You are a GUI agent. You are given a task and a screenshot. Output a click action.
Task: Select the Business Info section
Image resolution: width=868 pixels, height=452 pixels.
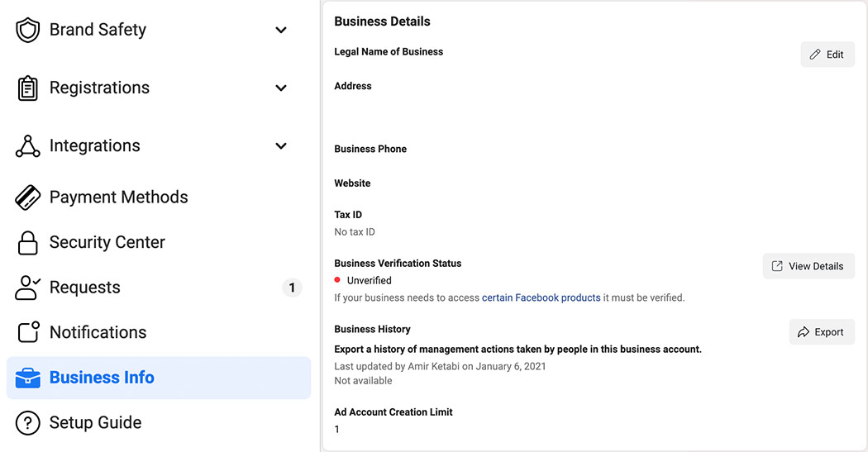click(x=159, y=378)
